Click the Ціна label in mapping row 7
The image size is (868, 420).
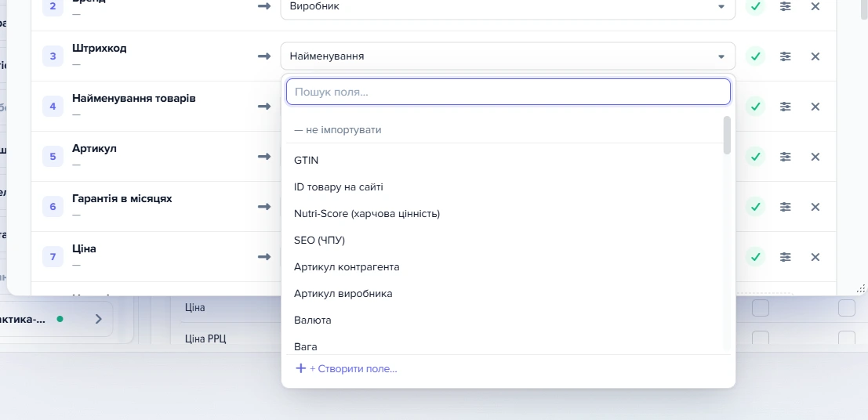pyautogui.click(x=84, y=249)
